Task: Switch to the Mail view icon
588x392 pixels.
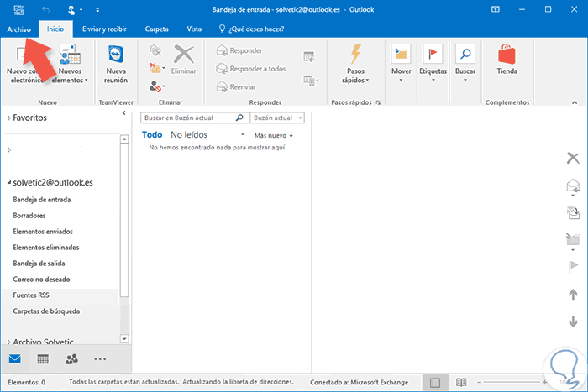Action: click(14, 358)
